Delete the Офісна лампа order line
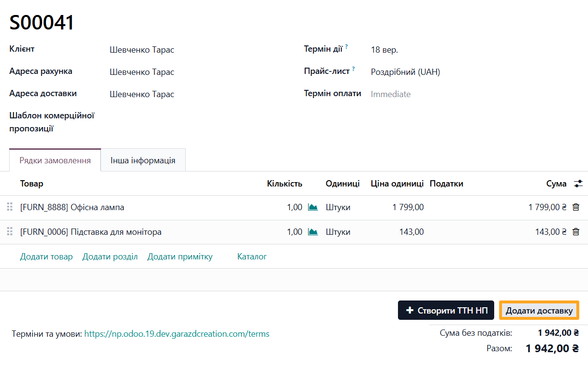 (x=575, y=207)
